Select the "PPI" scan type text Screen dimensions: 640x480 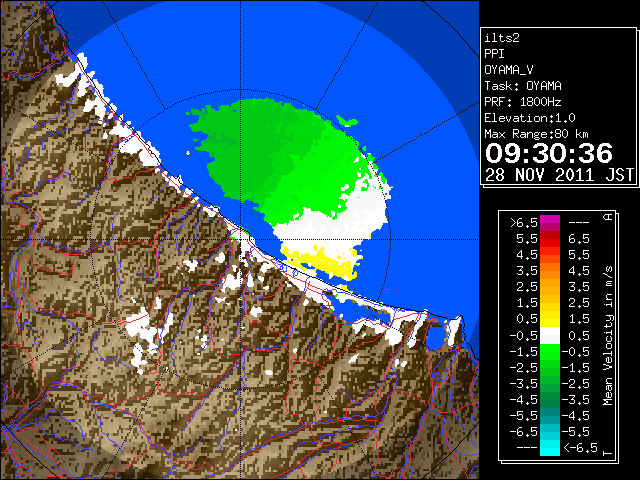[494, 54]
